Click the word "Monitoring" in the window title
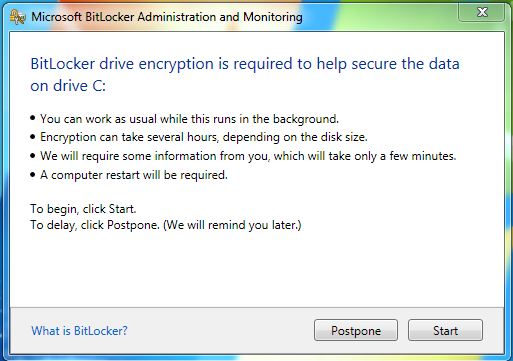This screenshot has height=361, width=513. 273,17
